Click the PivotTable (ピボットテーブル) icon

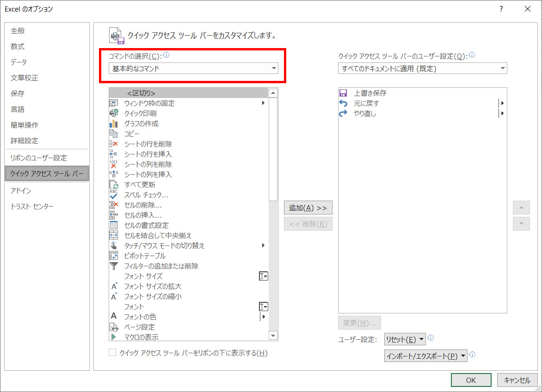tap(114, 256)
